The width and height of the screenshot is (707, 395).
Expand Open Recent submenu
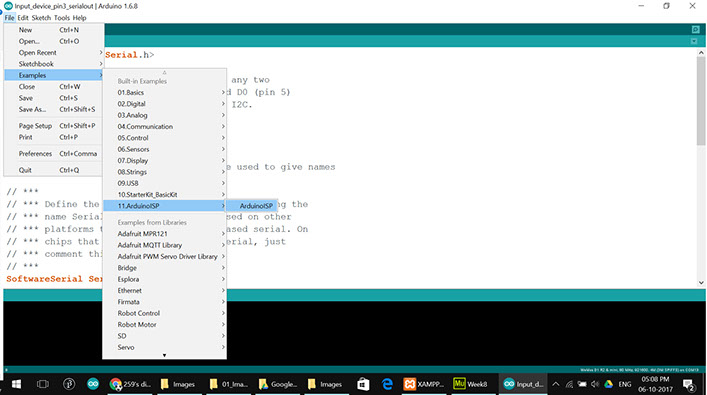pyautogui.click(x=54, y=52)
